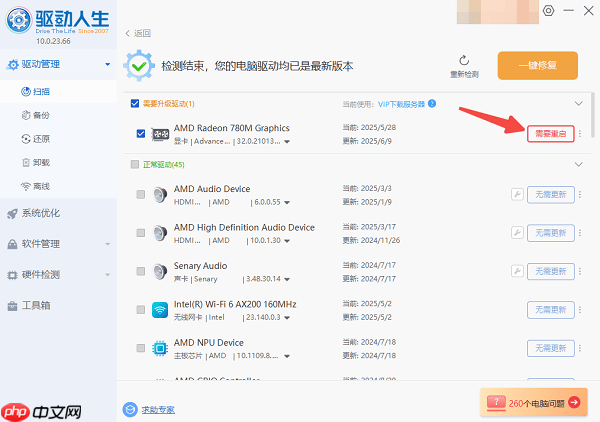Click user avatar area in title bar
Image resolution: width=600 pixels, height=422 pixels.
coord(497,12)
